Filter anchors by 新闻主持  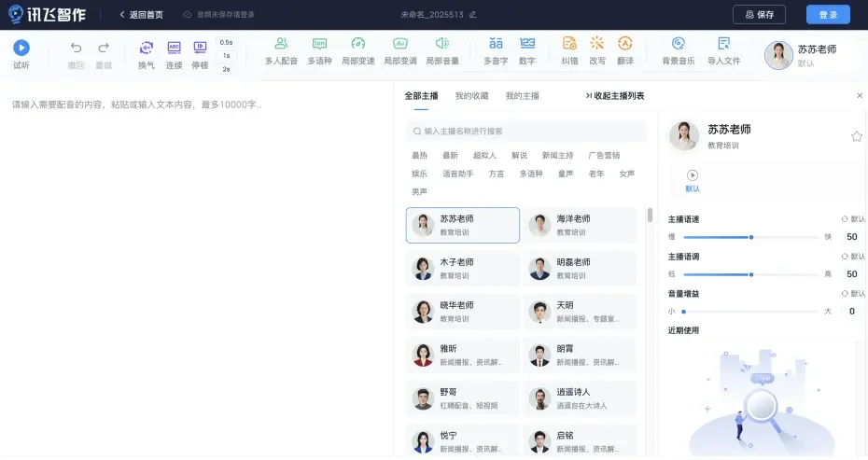tap(557, 156)
